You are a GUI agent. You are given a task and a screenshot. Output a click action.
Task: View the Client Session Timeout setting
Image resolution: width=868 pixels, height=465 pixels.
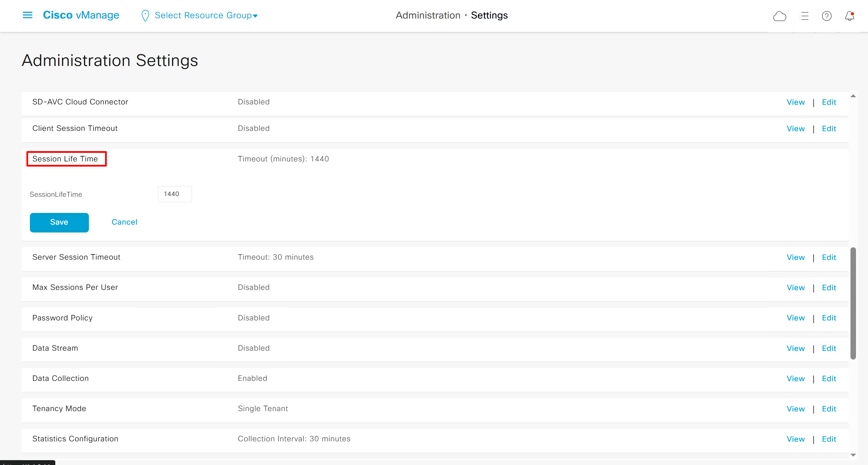pos(795,129)
